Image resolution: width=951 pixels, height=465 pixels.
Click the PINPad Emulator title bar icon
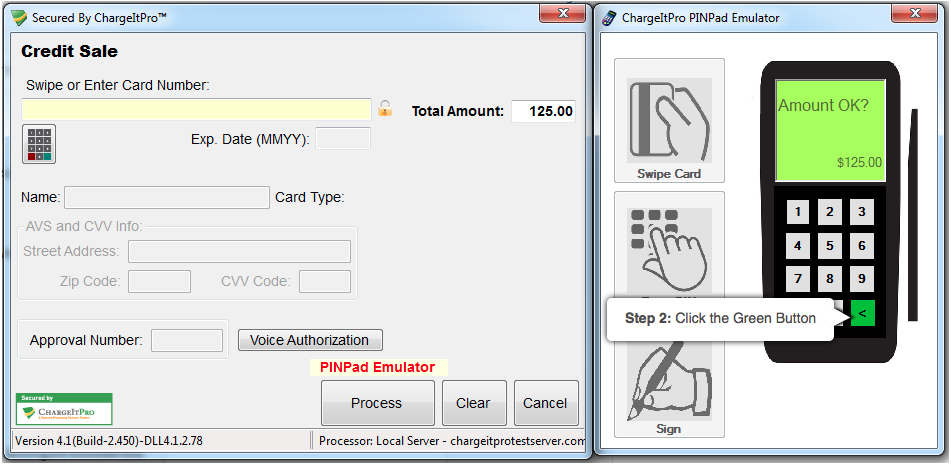(608, 18)
